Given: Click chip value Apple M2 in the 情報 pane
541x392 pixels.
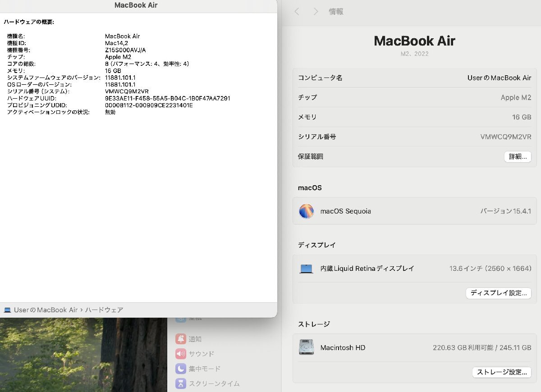Looking at the screenshot, I should tap(516, 97).
